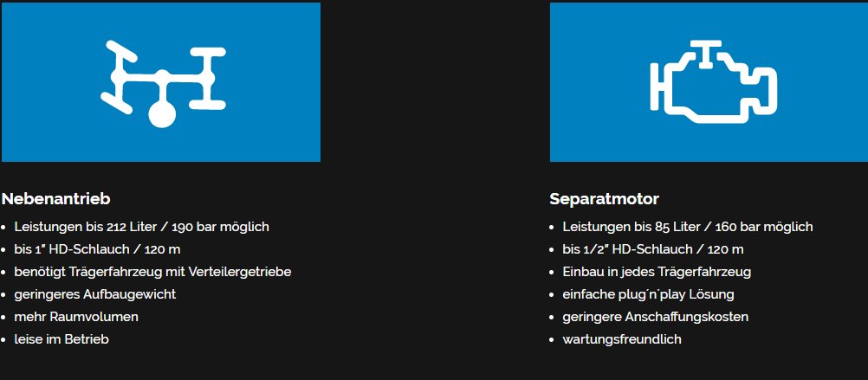Viewport: 868px width, 380px height.
Task: Click 'benötigt Trägerfahrzeug mit Verteilergetriebe' line
Action: (152, 272)
